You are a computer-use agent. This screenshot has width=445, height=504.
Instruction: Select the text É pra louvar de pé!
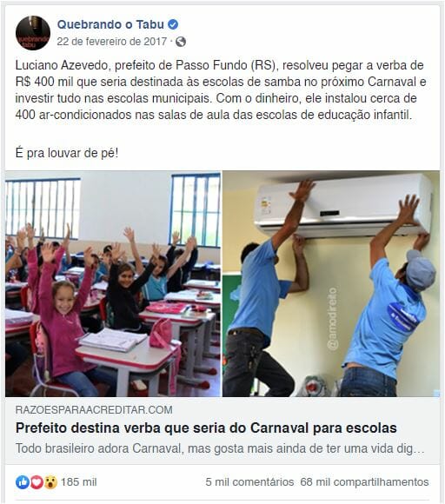click(x=67, y=153)
